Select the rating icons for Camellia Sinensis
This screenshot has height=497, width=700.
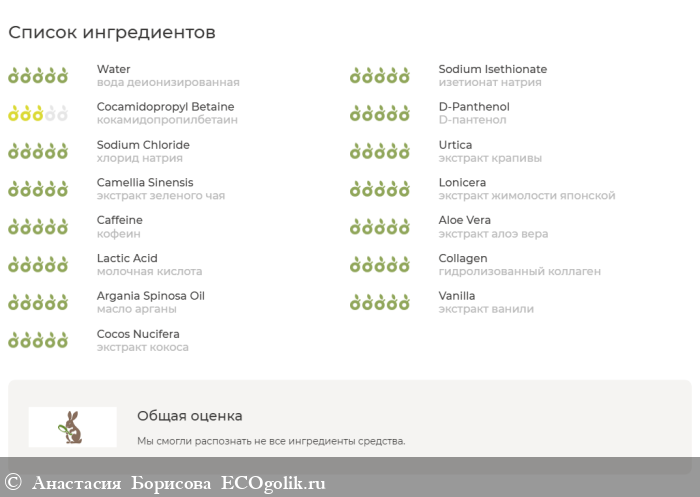(x=38, y=189)
